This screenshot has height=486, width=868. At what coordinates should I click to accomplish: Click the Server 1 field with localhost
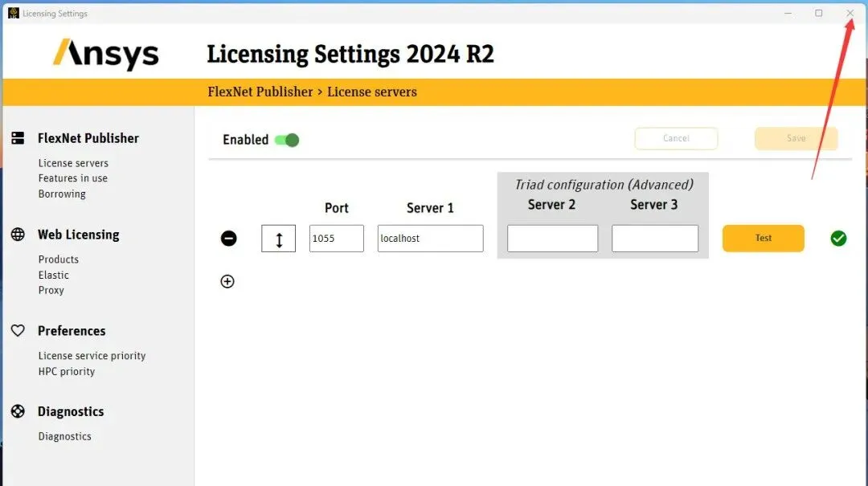click(x=430, y=239)
